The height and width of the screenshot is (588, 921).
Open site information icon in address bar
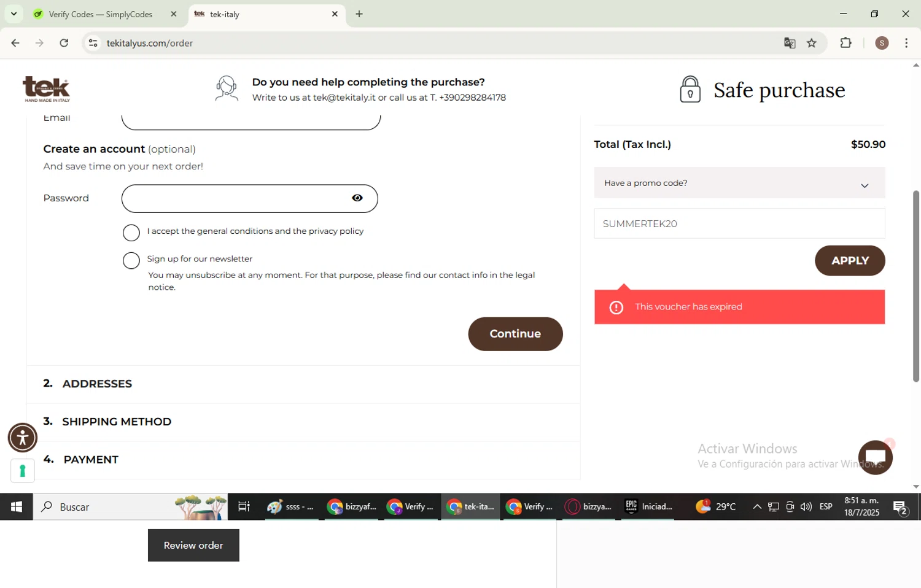[x=93, y=43]
